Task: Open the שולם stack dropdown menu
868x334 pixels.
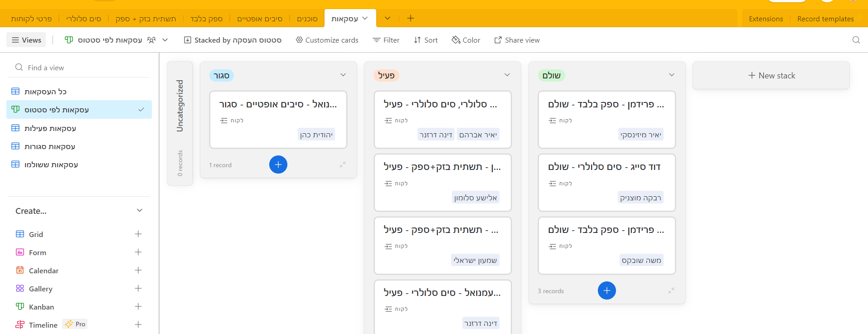Action: (672, 75)
